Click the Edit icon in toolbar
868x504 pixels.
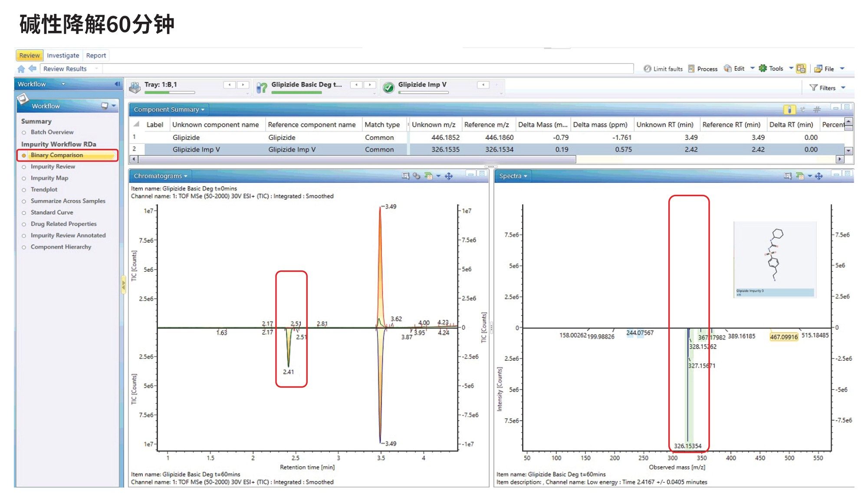click(735, 69)
